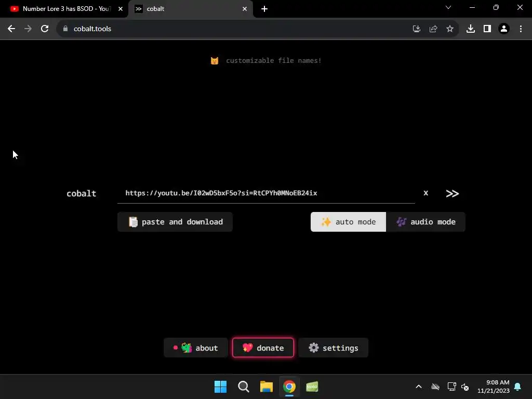Open a new browser tab
This screenshot has width=532, height=399.
(264, 9)
